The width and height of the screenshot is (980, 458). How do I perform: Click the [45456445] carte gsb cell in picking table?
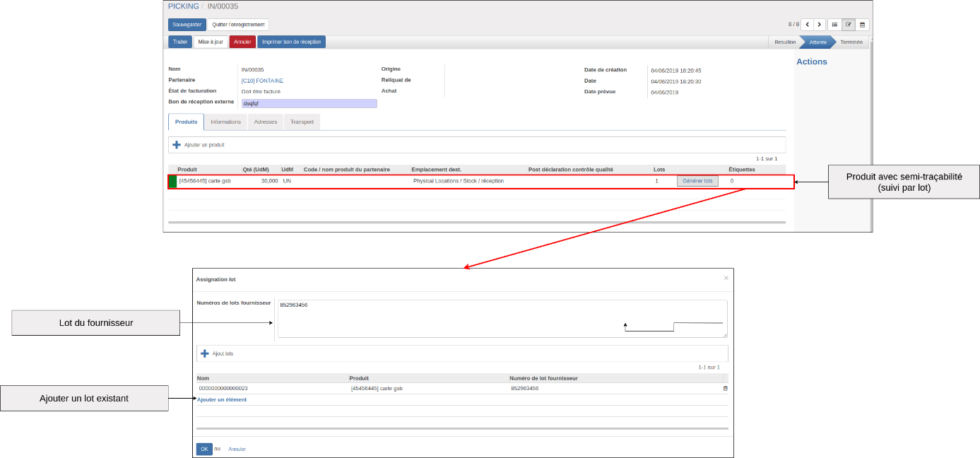[205, 181]
